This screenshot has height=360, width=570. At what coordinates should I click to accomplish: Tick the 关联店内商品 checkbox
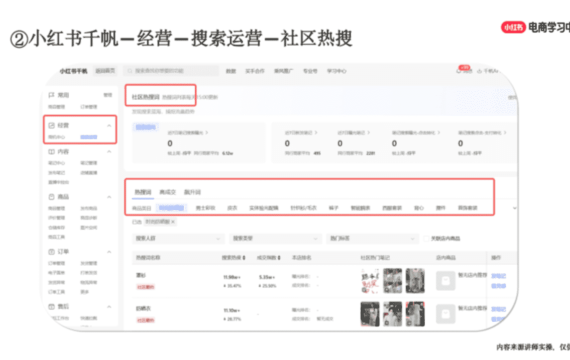pyautogui.click(x=426, y=239)
